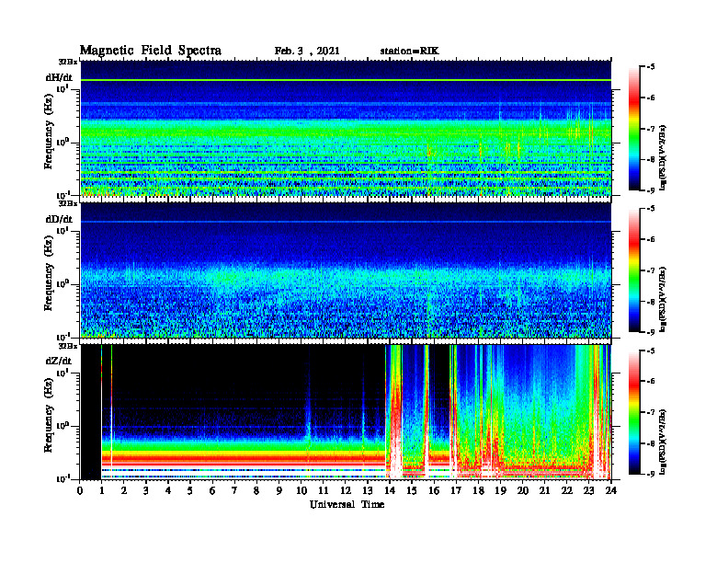The height and width of the screenshot is (563, 728).
Task: Click the "16" hour tick label
Action: pyautogui.click(x=434, y=490)
